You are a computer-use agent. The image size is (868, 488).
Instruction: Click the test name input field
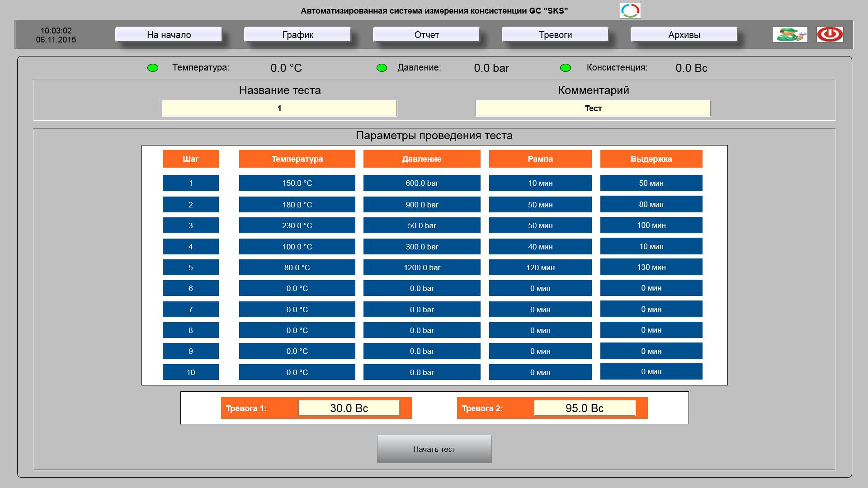click(279, 108)
